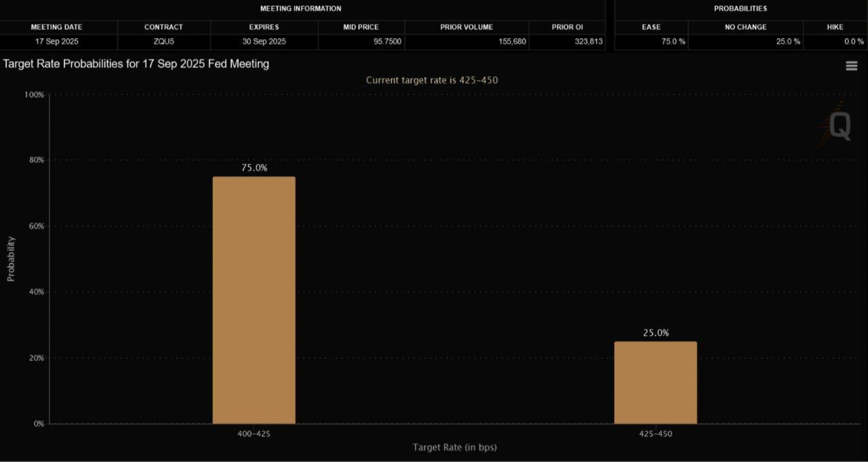Click the 95.7500 mid price value
The image size is (868, 462).
click(x=387, y=42)
